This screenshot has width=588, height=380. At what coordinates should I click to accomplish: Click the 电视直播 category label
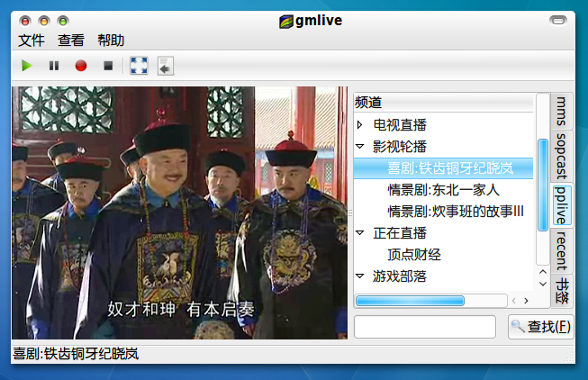coord(400,125)
